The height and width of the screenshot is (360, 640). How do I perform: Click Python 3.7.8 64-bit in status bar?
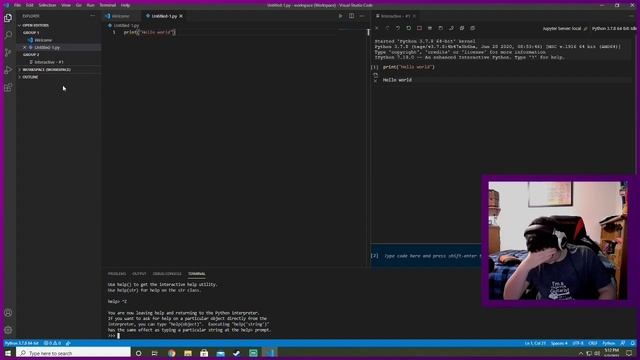pyautogui.click(x=22, y=343)
